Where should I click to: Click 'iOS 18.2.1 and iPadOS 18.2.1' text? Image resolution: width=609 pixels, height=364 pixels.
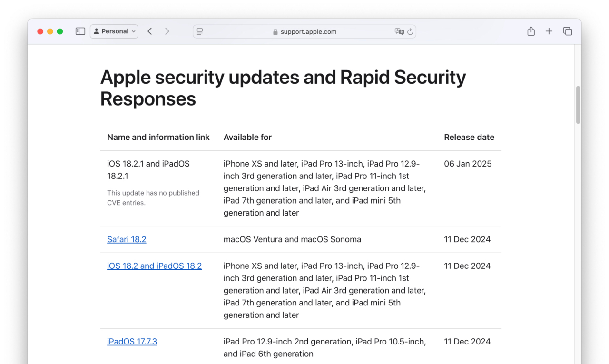pyautogui.click(x=148, y=170)
